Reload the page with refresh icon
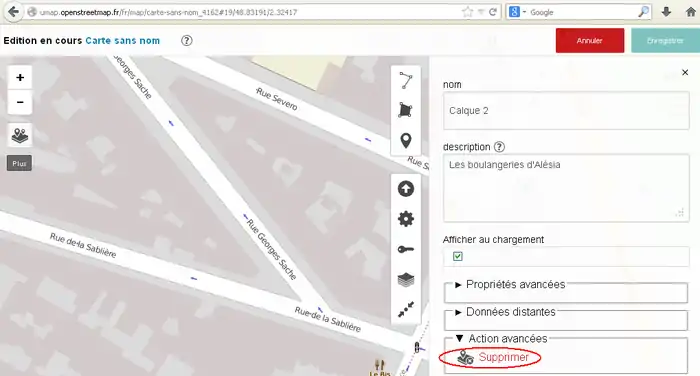This screenshot has width=700, height=376. [493, 12]
